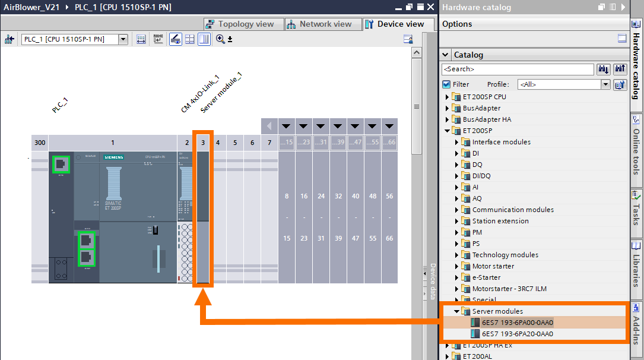
Task: Select the DQ folder in catalog
Action: point(477,165)
